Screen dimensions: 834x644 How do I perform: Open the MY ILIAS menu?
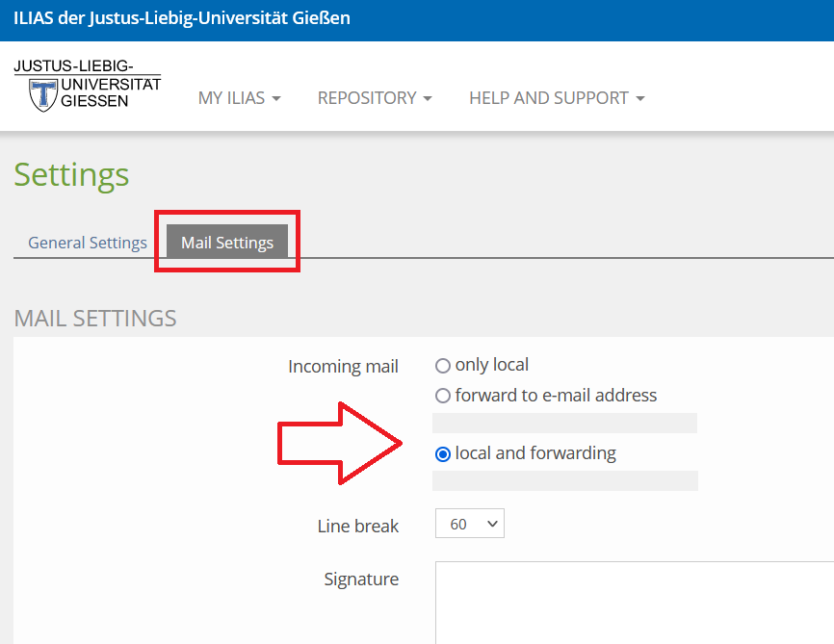click(231, 98)
